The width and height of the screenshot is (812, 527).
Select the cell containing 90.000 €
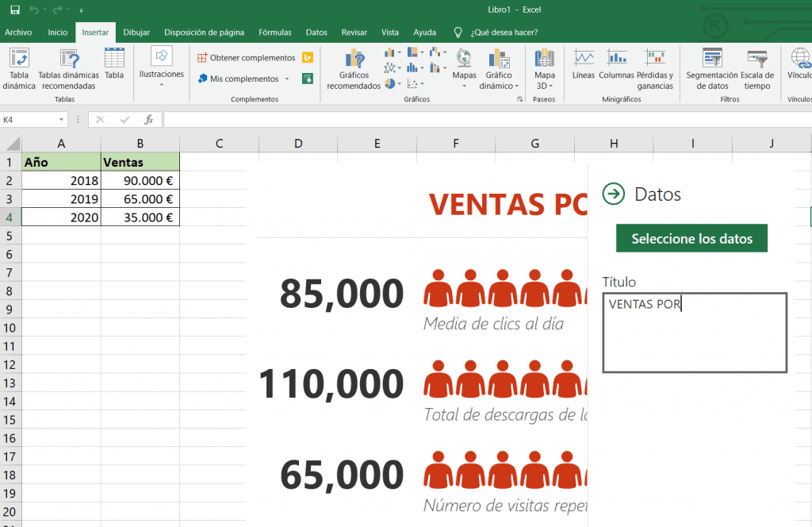pyautogui.click(x=140, y=180)
